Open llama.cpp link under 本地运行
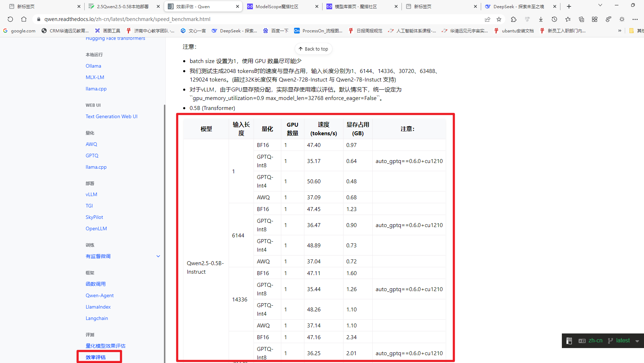This screenshot has height=363, width=644. point(96,89)
